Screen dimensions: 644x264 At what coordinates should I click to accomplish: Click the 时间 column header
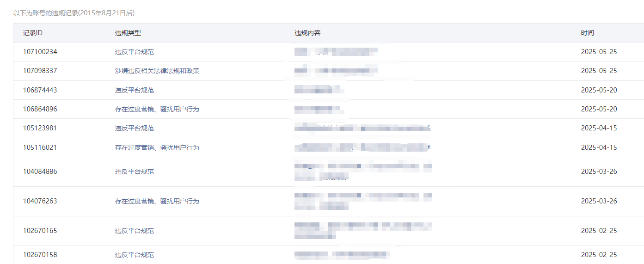click(x=588, y=33)
